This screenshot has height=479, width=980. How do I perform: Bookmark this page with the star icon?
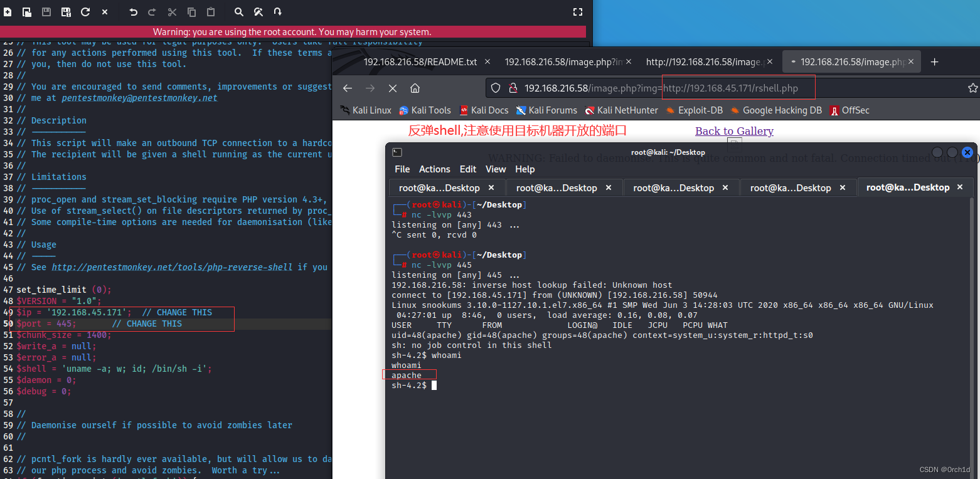pos(973,88)
